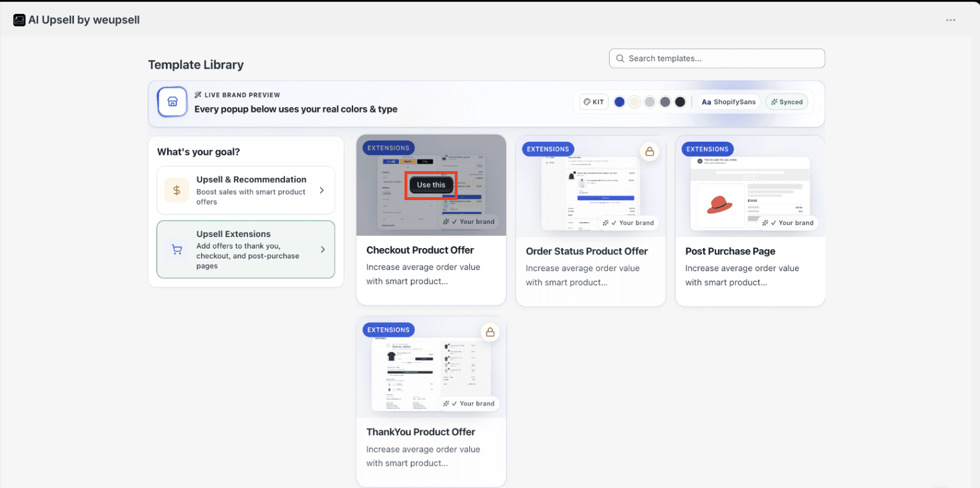Viewport: 980px width, 488px height.
Task: Select the cream brand color swatch
Action: [634, 102]
